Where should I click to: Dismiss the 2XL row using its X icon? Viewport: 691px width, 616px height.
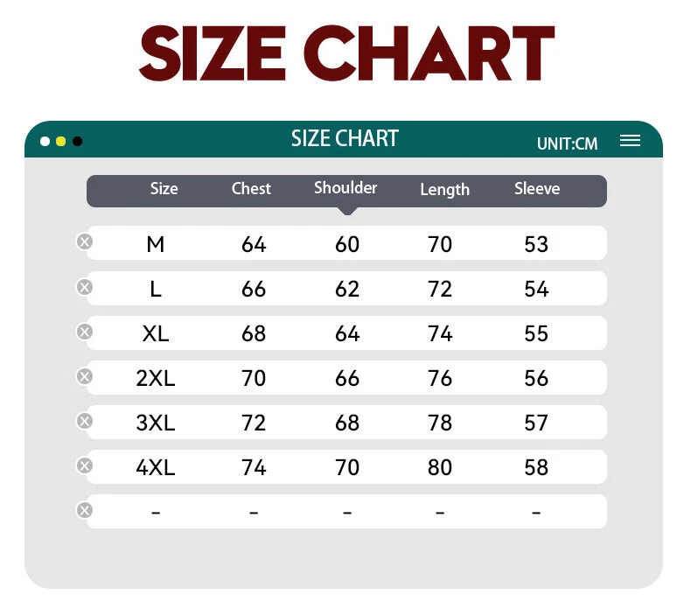point(85,376)
